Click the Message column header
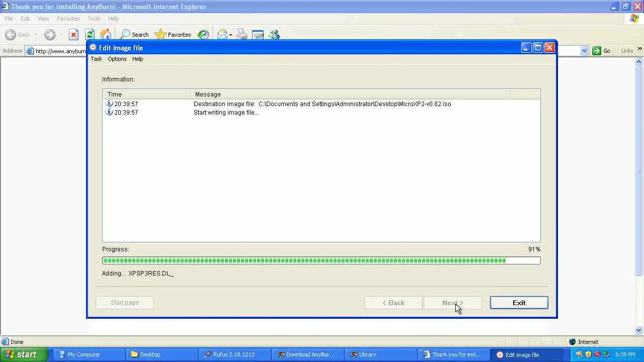 click(350, 94)
